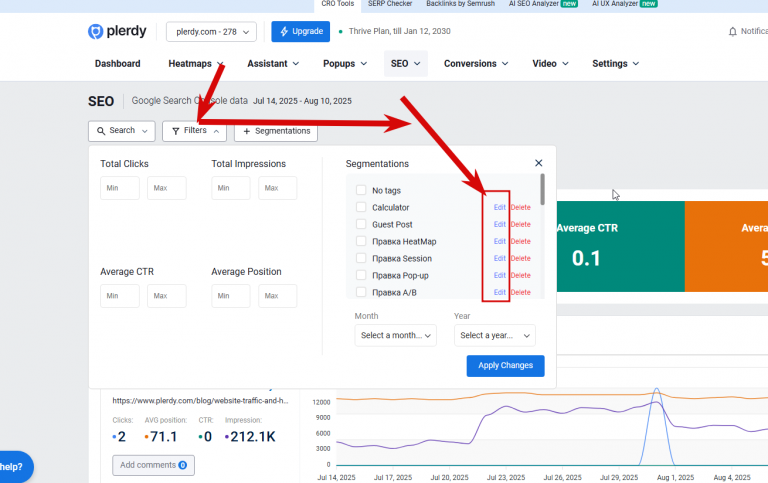Image resolution: width=768 pixels, height=483 pixels.
Task: Open the notifications bell icon
Action: (x=733, y=32)
